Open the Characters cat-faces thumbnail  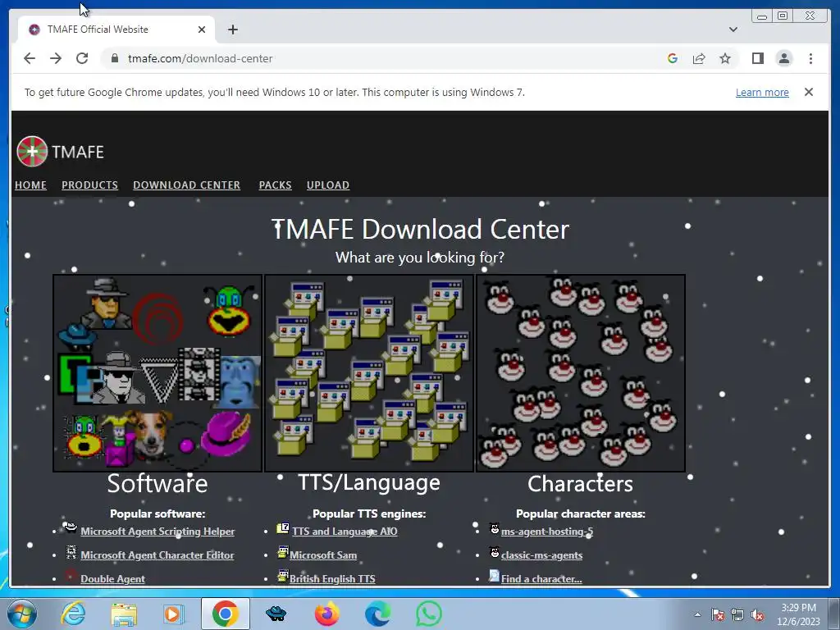581,373
